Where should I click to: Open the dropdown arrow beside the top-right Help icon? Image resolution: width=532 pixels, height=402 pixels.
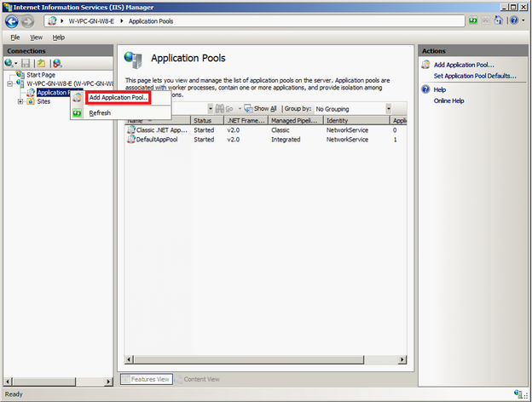pyautogui.click(x=523, y=20)
